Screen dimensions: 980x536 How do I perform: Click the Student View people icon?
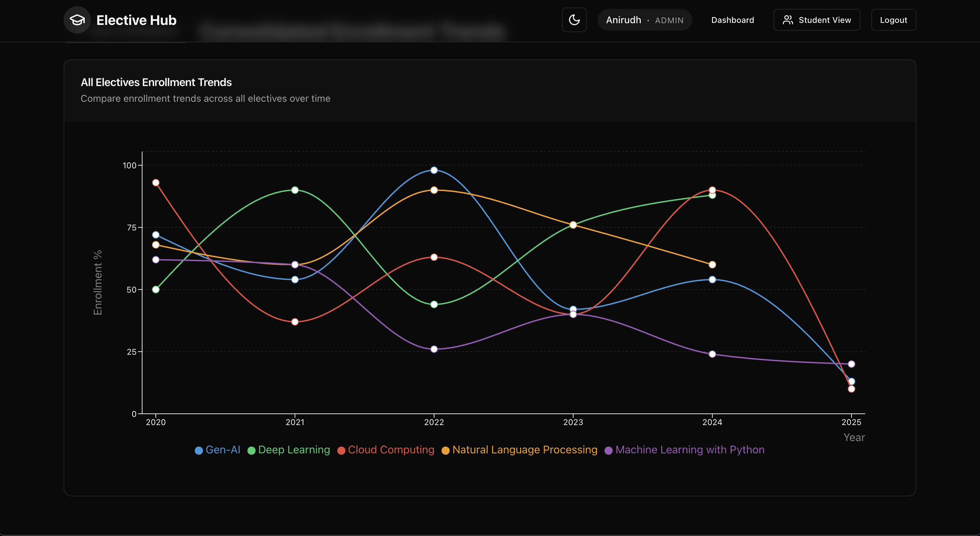(788, 20)
